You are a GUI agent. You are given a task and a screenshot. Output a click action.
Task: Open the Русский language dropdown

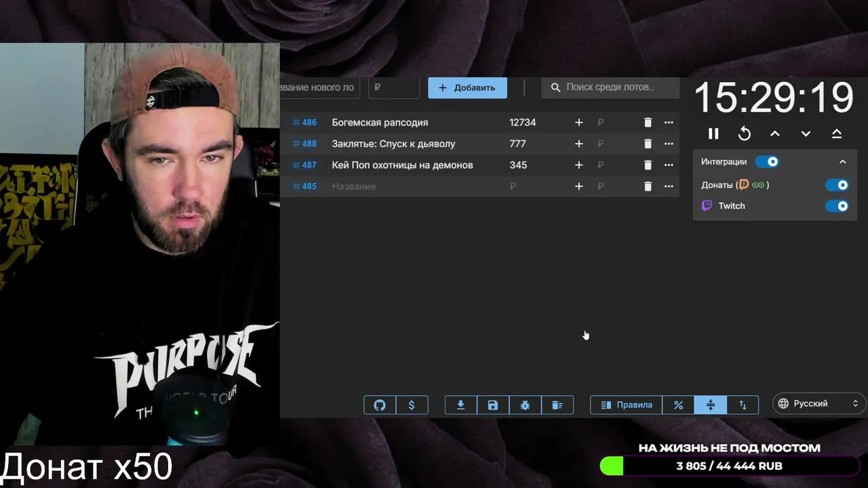click(819, 403)
